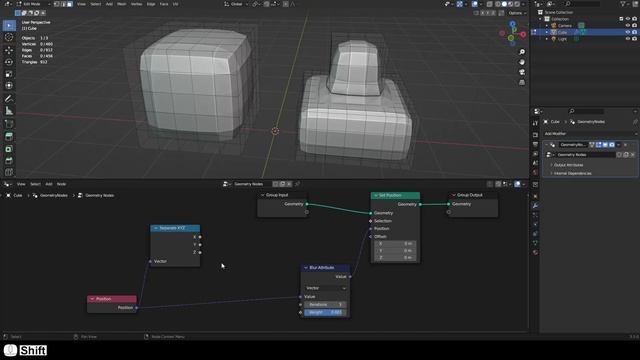Select the Inset Faces tool

[x=9, y=149]
